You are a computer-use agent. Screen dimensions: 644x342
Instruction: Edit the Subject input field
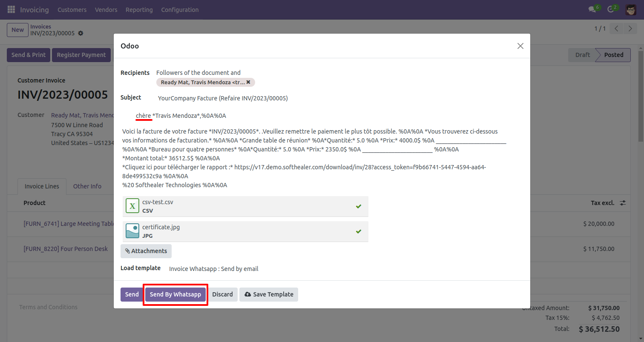pos(340,98)
